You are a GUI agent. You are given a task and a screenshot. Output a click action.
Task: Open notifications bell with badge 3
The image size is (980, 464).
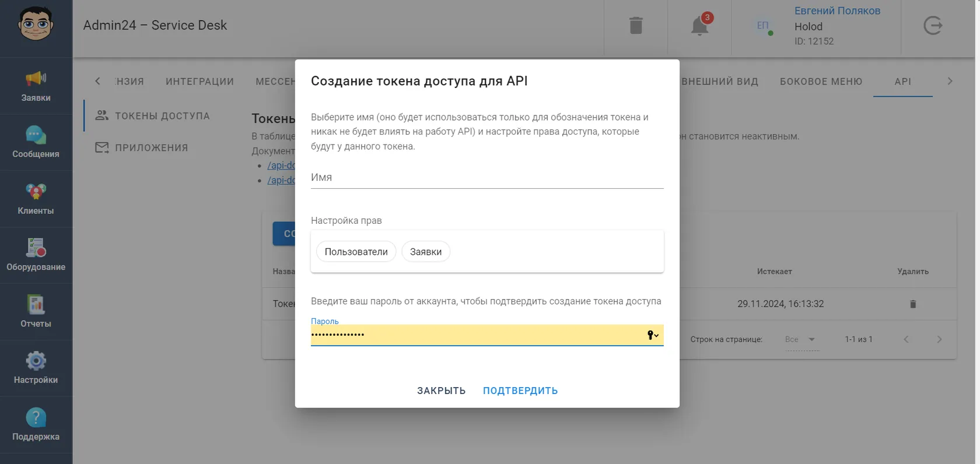700,26
